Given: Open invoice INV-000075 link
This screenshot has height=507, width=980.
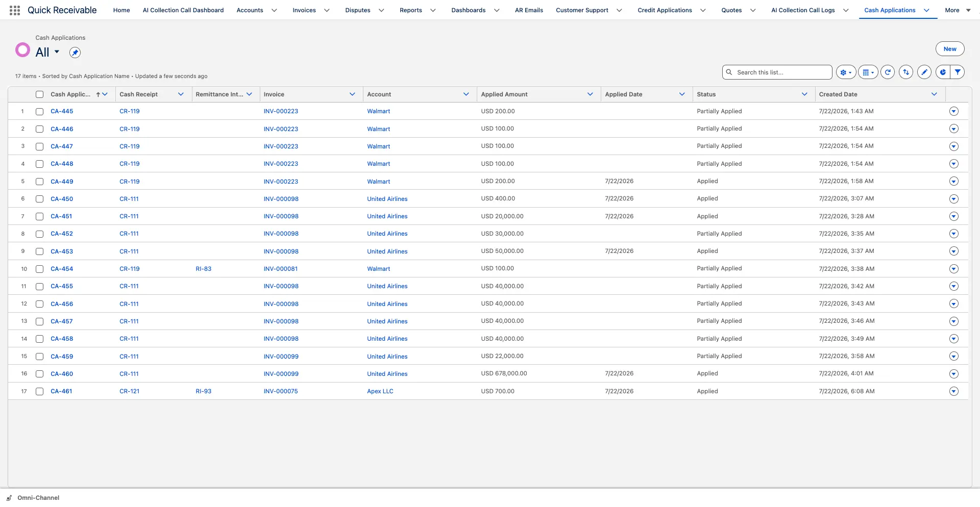Looking at the screenshot, I should pos(281,391).
